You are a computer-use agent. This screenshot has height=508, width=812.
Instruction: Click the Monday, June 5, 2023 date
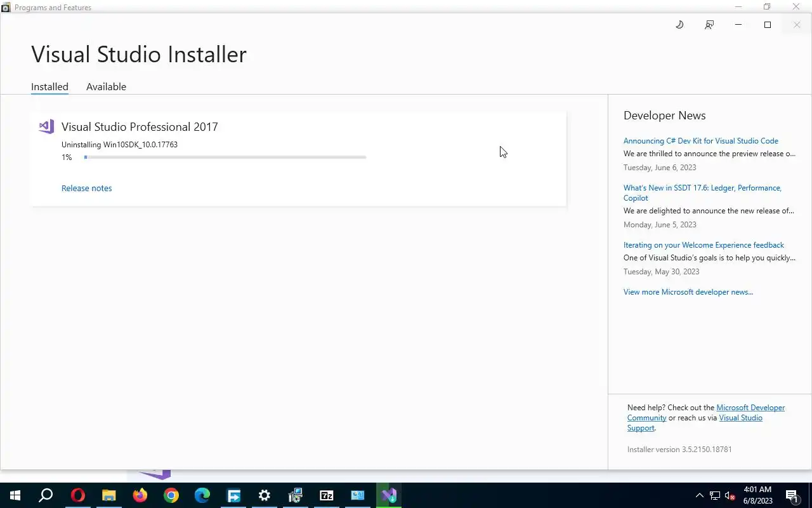[x=660, y=225]
